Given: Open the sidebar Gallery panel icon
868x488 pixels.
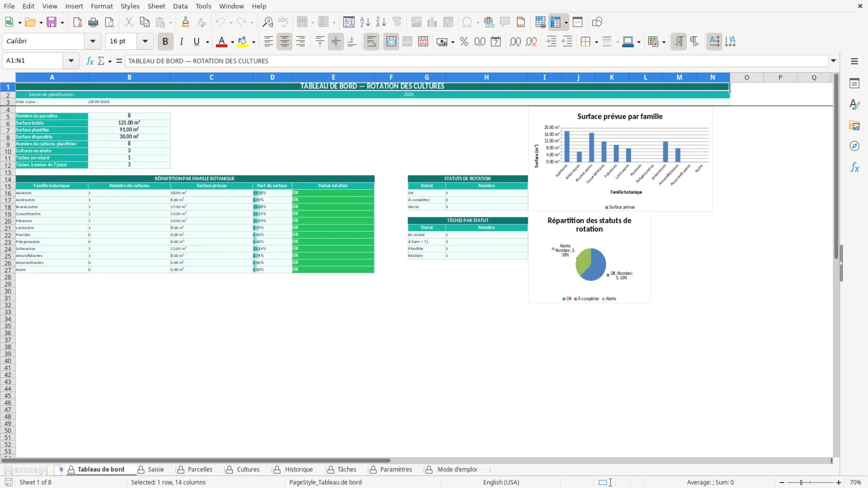Looking at the screenshot, I should 854,125.
